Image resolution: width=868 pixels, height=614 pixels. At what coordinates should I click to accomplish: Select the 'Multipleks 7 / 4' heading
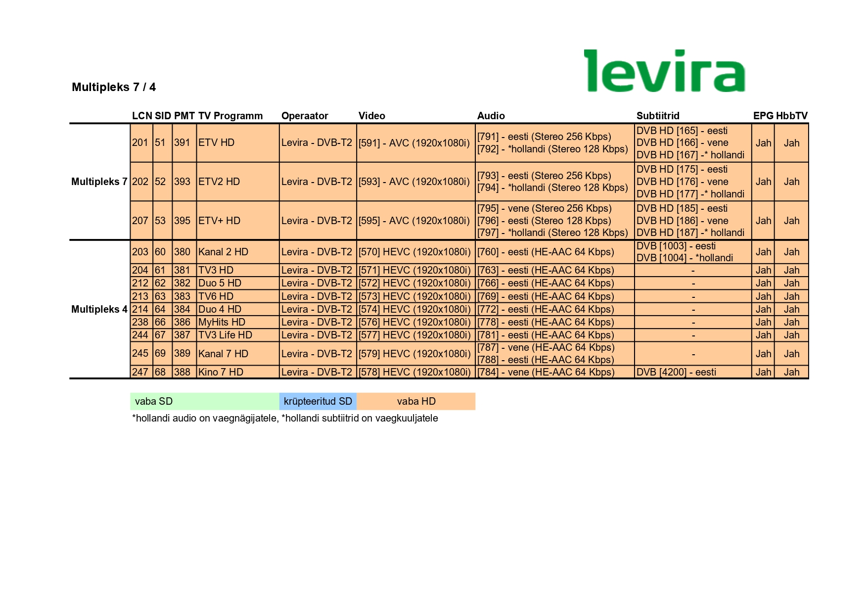114,87
